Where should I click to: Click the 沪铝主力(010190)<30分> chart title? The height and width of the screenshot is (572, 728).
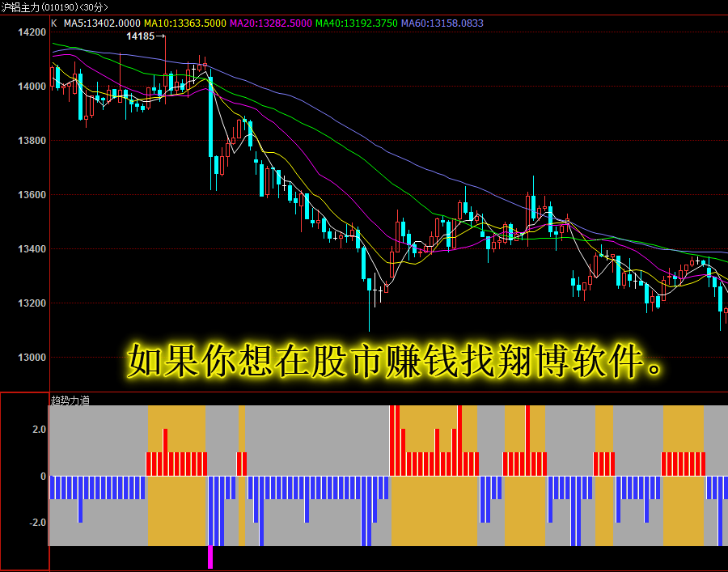54,7
